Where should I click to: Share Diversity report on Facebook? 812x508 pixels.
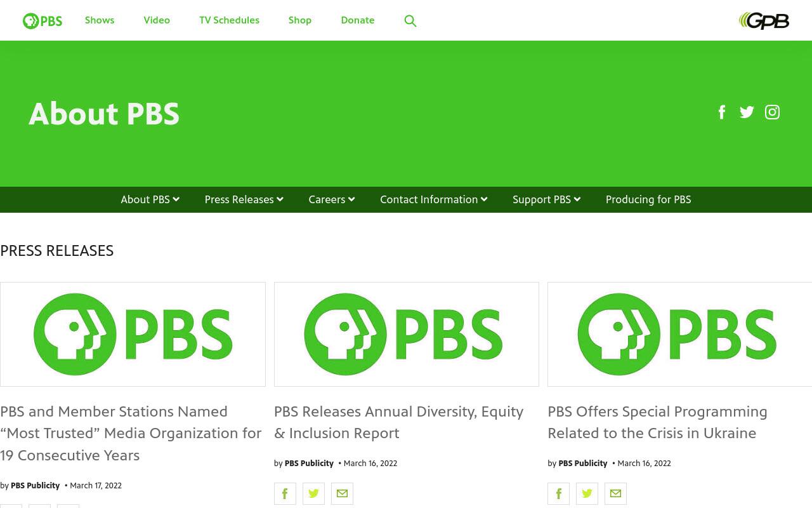285,493
